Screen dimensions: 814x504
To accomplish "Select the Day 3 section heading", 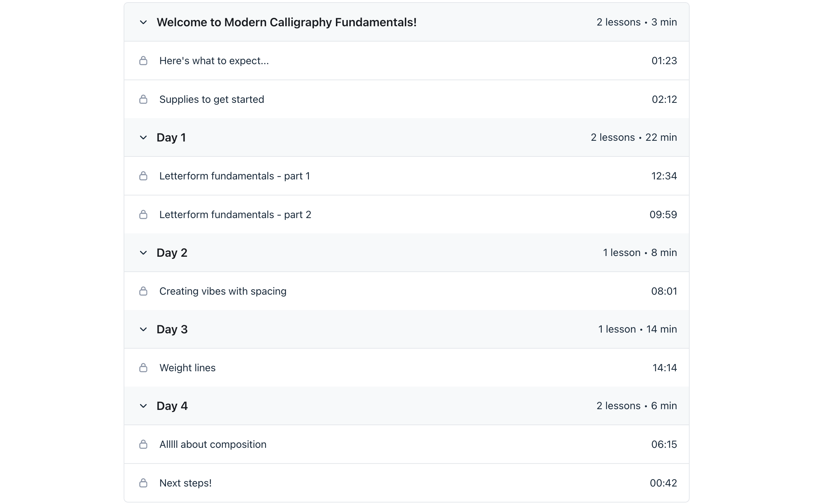I will pyautogui.click(x=172, y=329).
